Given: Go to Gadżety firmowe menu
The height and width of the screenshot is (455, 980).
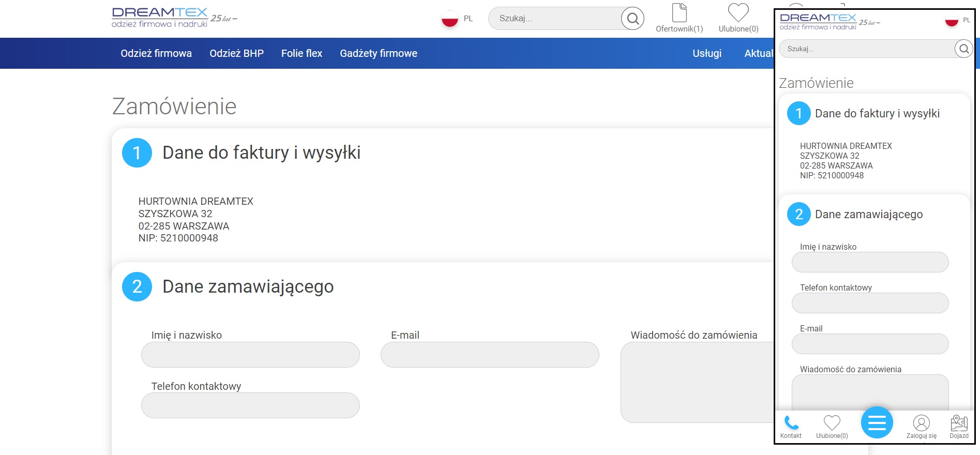Looking at the screenshot, I should coord(379,53).
